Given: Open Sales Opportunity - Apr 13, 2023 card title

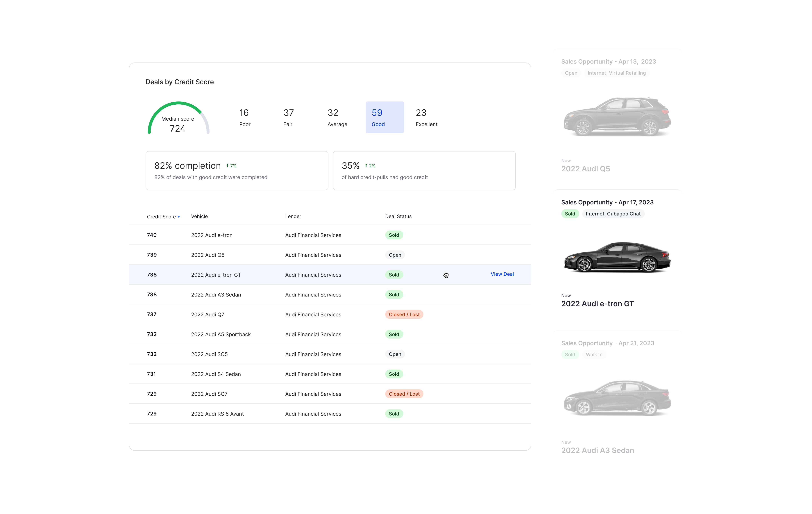Looking at the screenshot, I should point(608,62).
